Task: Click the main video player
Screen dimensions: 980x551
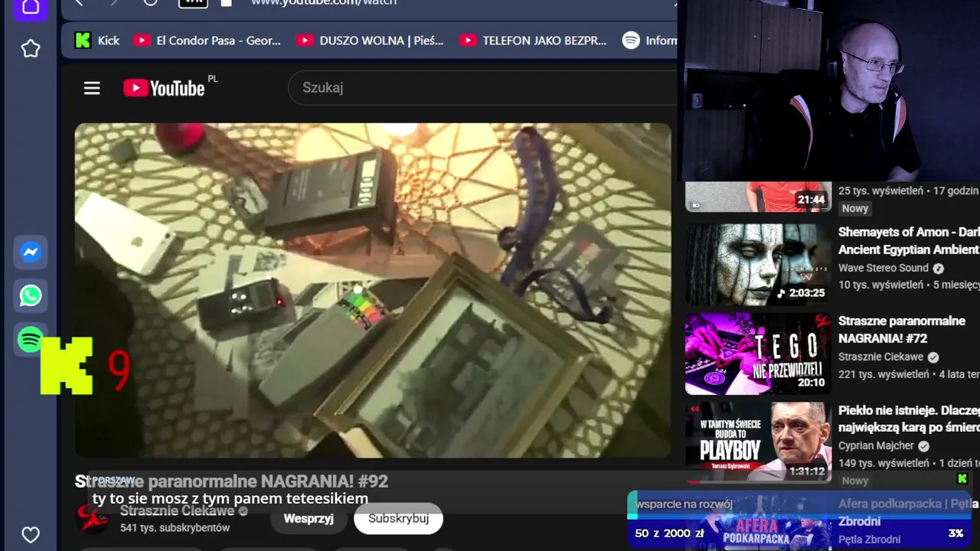Action: coord(373,290)
